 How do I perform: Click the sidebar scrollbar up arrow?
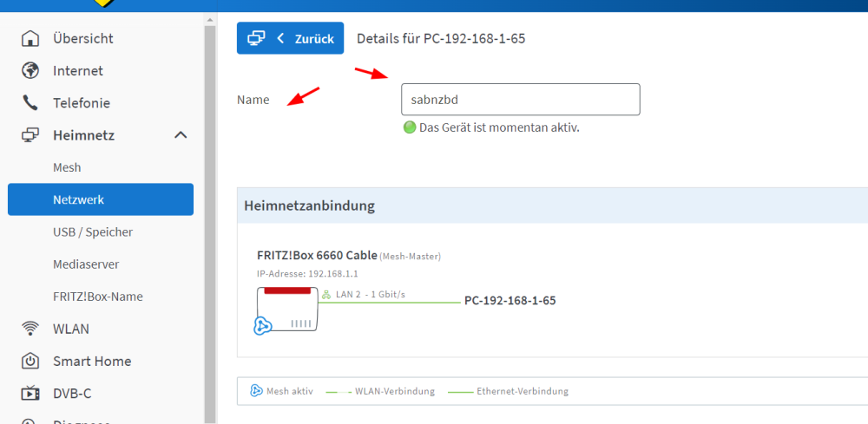[x=210, y=19]
